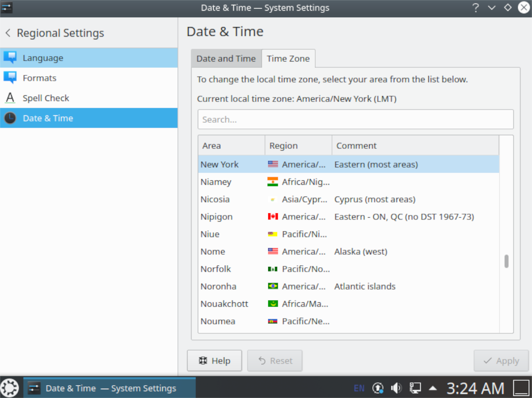Open the title bar dropdown chevron
The width and height of the screenshot is (532, 398).
(x=492, y=8)
